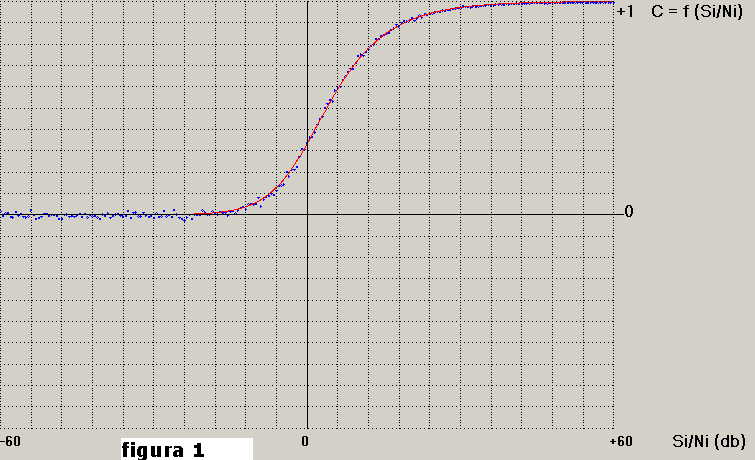Select the "-60" x-axis label
This screenshot has height=460, width=755.
10,441
